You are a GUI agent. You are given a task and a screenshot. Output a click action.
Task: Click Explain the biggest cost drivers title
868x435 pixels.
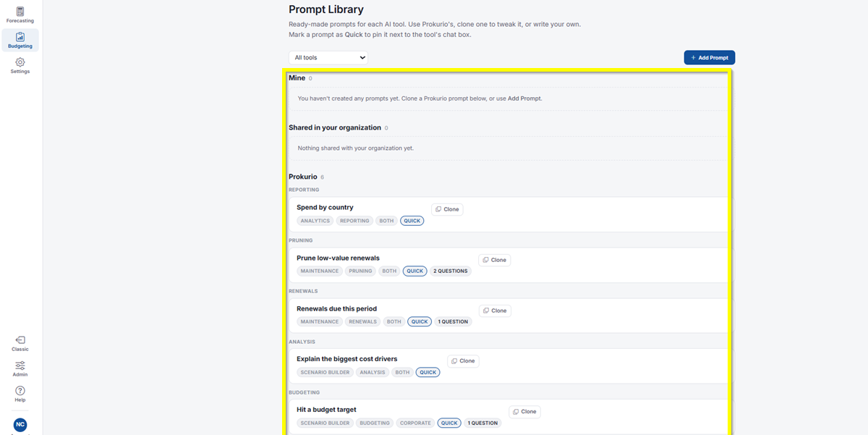[x=346, y=359]
